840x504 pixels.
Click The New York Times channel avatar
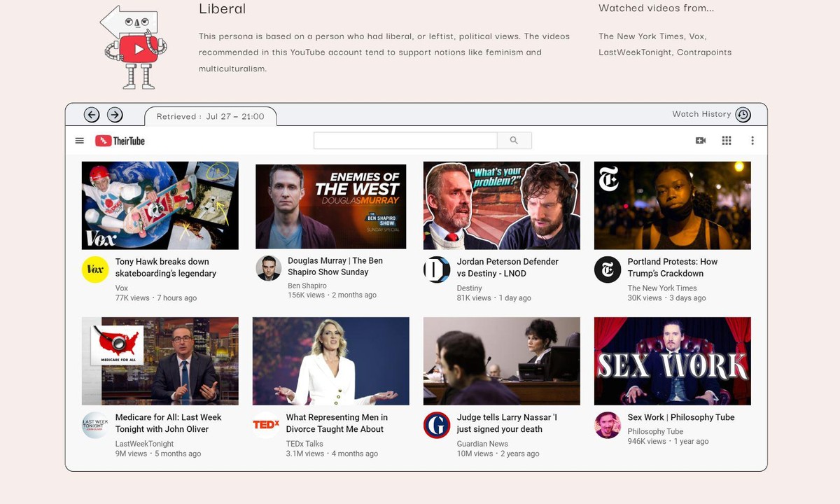pos(608,269)
